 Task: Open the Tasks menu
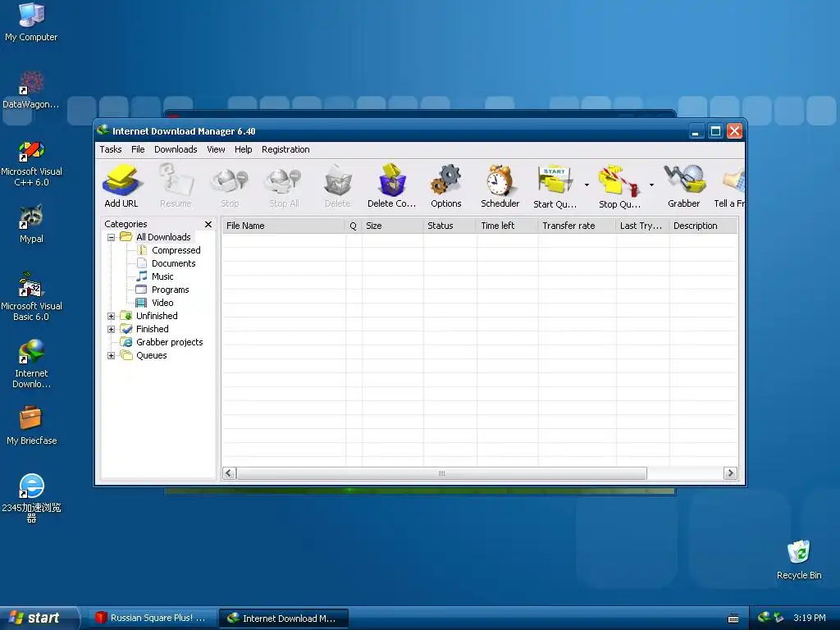111,149
